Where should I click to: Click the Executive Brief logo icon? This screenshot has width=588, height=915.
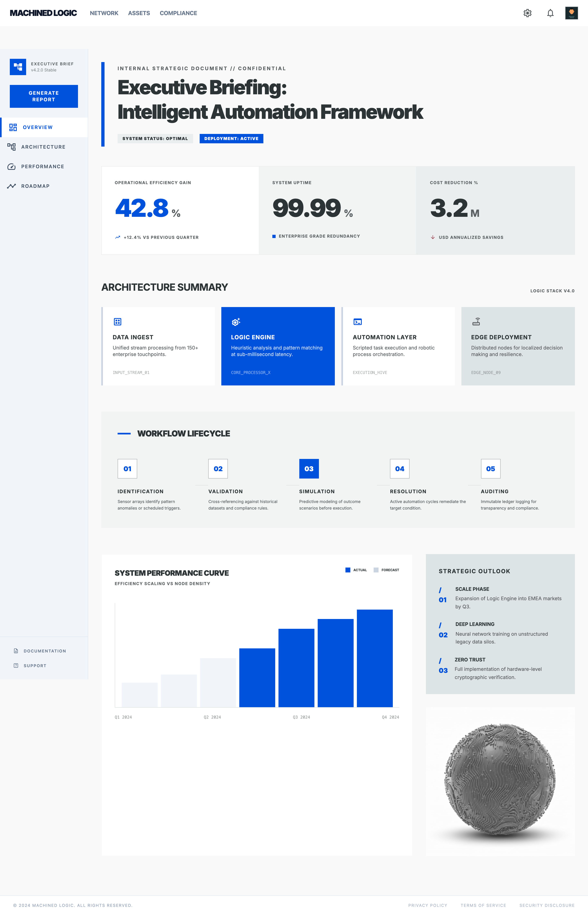(x=18, y=67)
